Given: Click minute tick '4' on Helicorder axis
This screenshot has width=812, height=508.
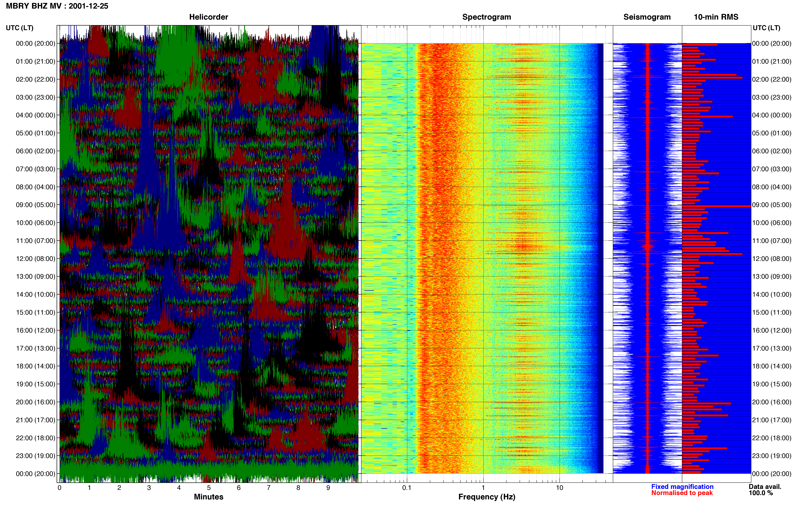Looking at the screenshot, I should pyautogui.click(x=179, y=488).
